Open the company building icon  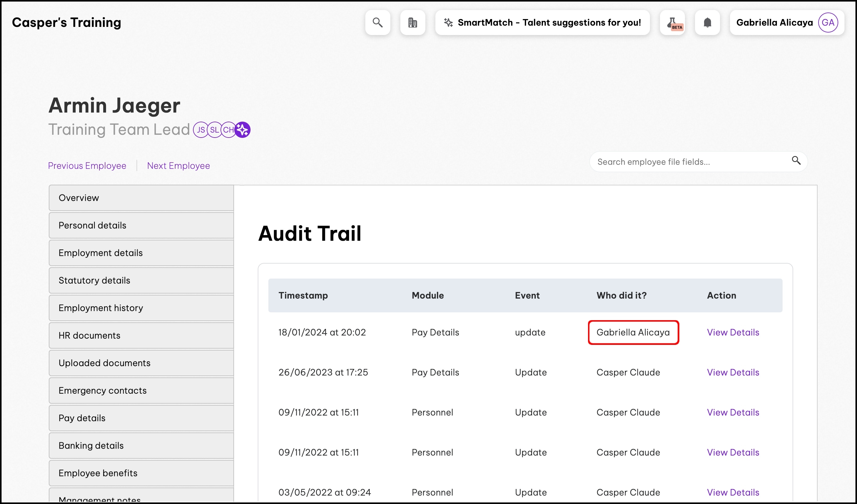tap(413, 23)
